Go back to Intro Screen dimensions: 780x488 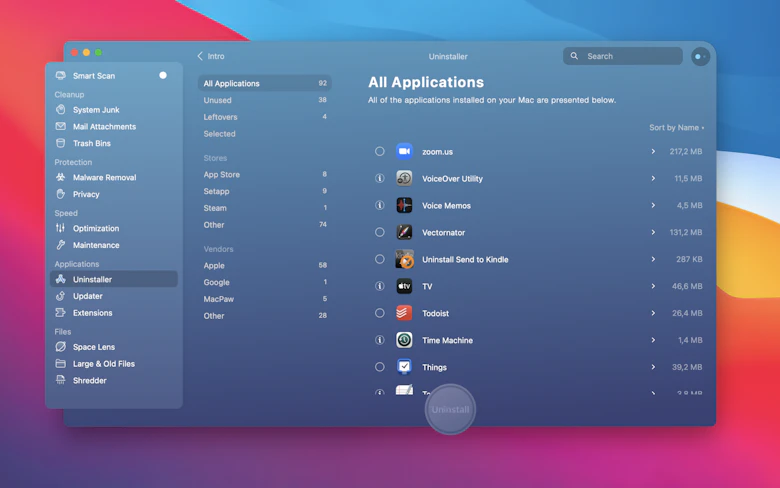[211, 57]
